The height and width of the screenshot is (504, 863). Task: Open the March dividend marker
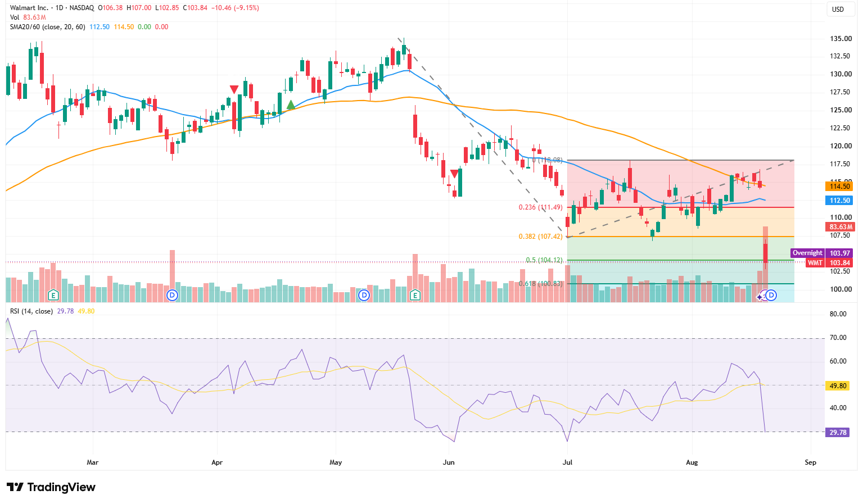(172, 295)
